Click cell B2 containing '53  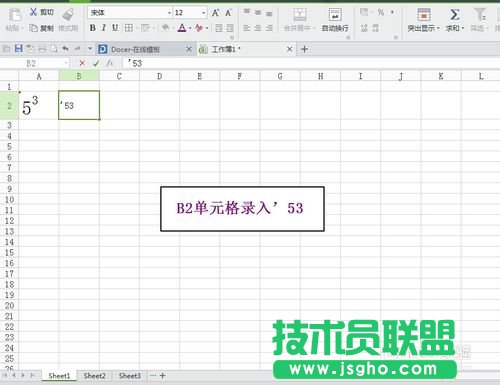click(x=79, y=105)
